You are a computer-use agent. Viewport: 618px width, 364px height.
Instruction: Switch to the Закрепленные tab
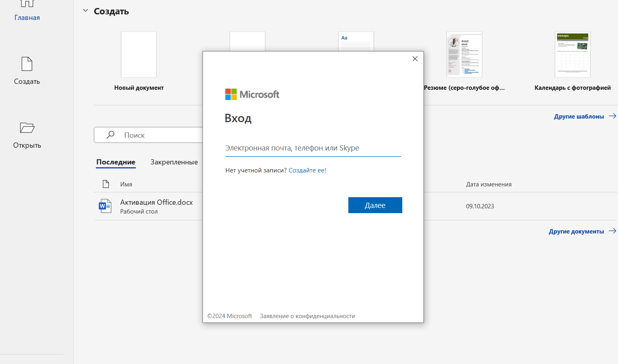174,162
